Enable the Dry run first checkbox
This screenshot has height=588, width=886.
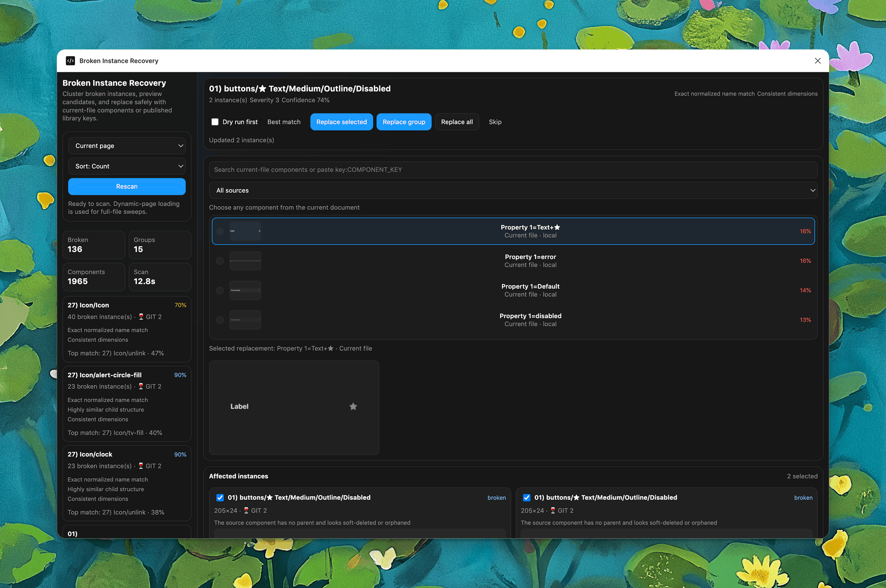click(215, 122)
